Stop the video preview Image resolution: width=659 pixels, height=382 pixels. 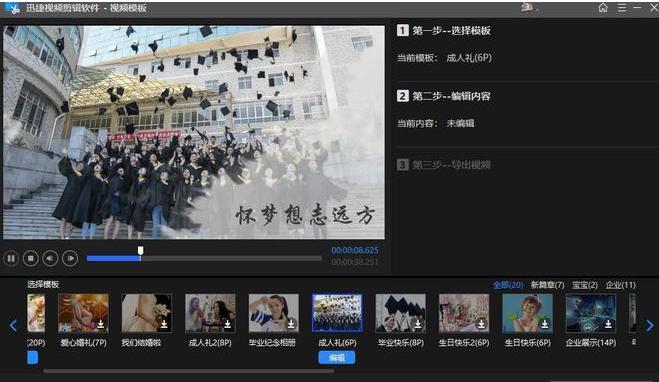(31, 258)
